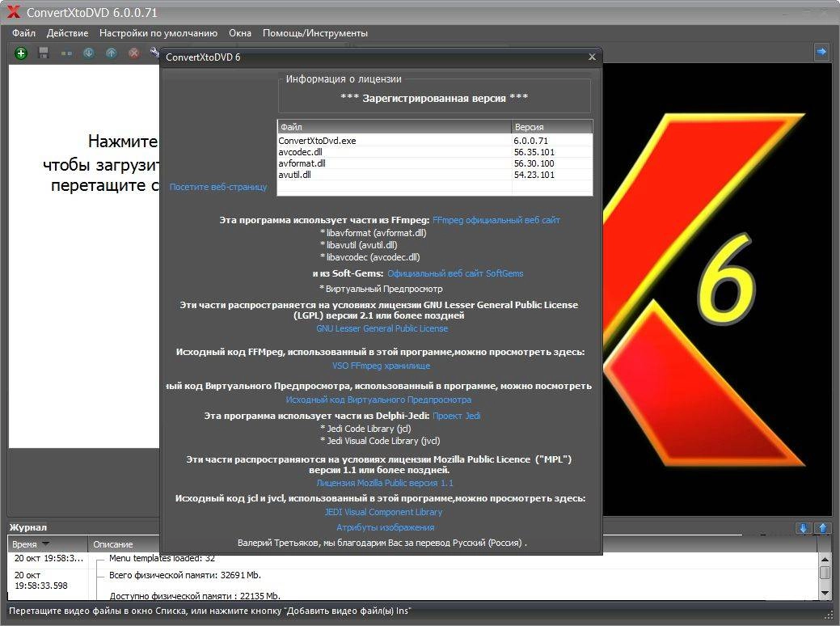This screenshot has width=840, height=626.
Task: Open settings with the wrench icon
Action: point(154,52)
